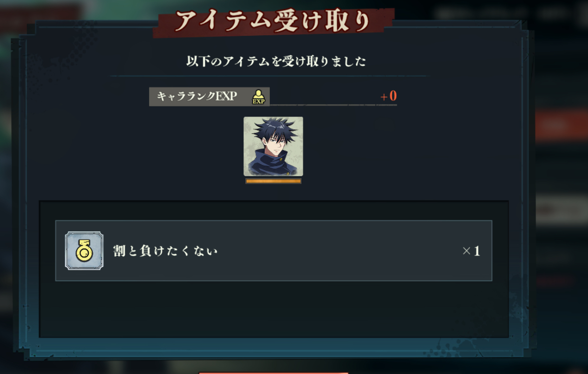Image resolution: width=588 pixels, height=374 pixels.
Task: Click the blurred red button behind the dialog's right side
Action: [x=561, y=125]
